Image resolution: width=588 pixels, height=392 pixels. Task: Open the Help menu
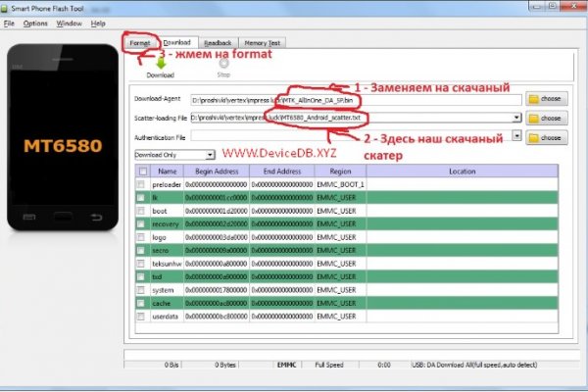point(98,23)
